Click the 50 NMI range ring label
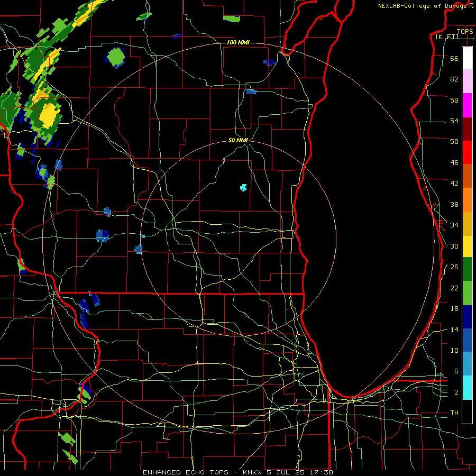Screen dimensions: 476x476 pos(239,140)
